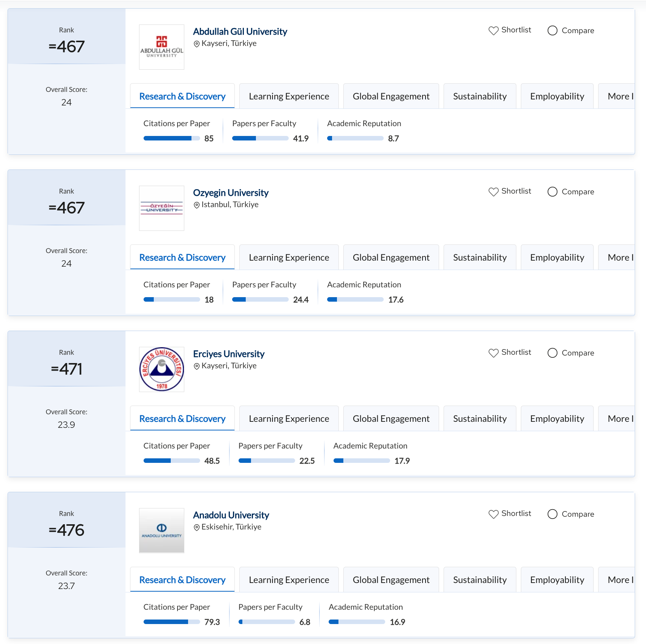
Task: Switch to Learning Experience tab for Erciyes
Action: click(289, 419)
